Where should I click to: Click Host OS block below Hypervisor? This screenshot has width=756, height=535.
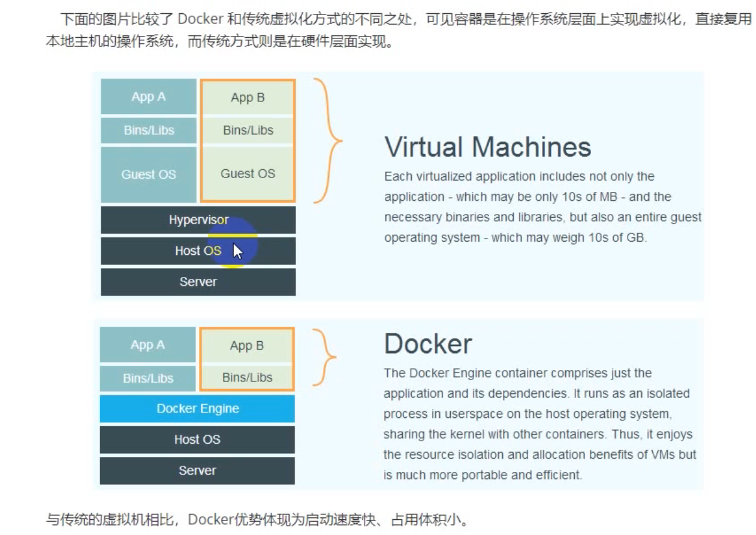tap(198, 251)
